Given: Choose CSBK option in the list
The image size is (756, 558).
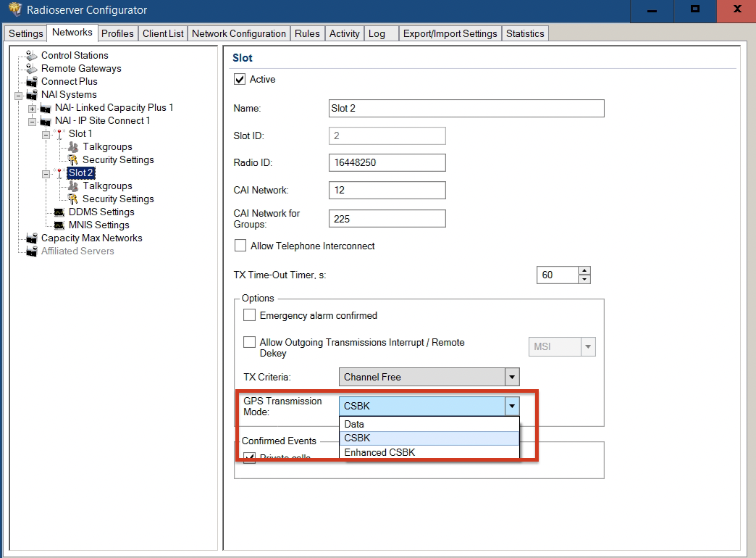Looking at the screenshot, I should pyautogui.click(x=429, y=438).
